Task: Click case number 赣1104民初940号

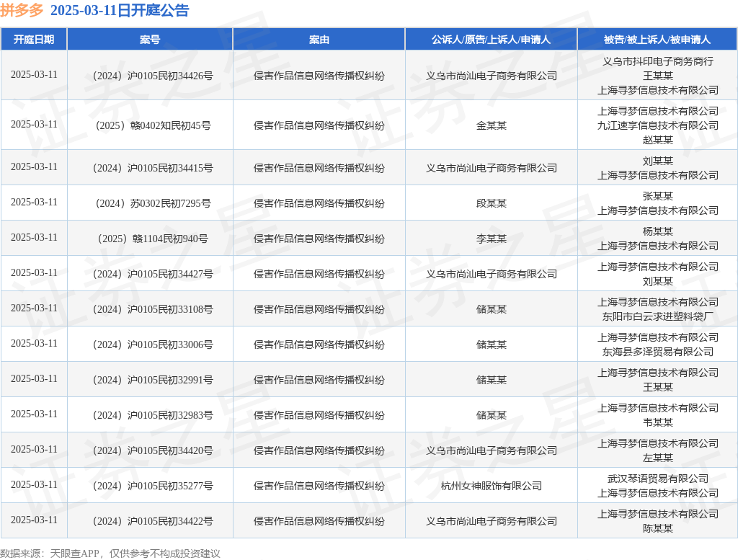Action: tap(153, 239)
